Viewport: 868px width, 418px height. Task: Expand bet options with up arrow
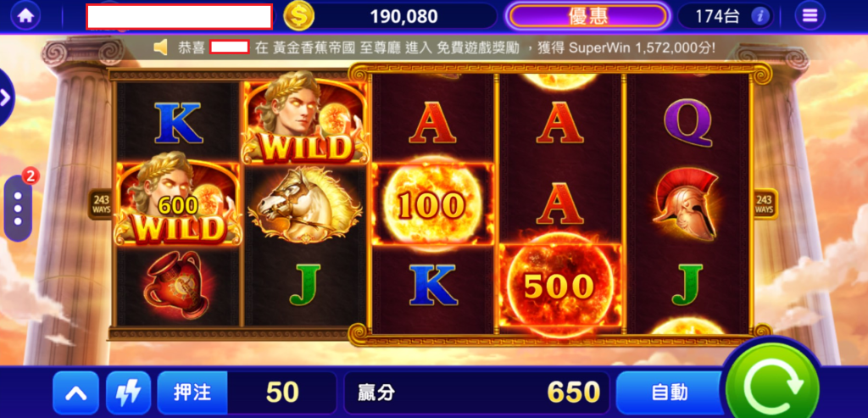point(75,393)
